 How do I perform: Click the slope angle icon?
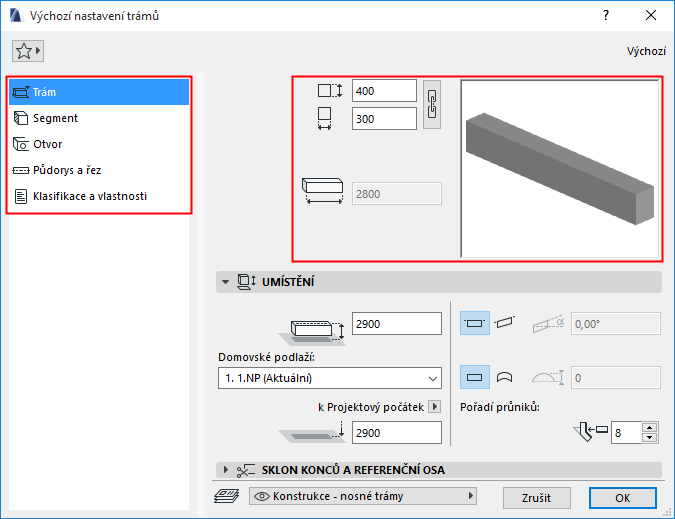point(548,324)
